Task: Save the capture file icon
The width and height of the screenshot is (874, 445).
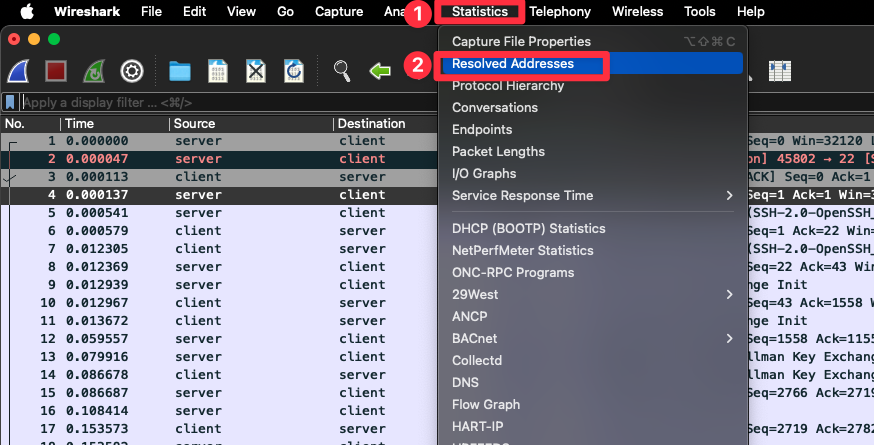Action: point(218,71)
